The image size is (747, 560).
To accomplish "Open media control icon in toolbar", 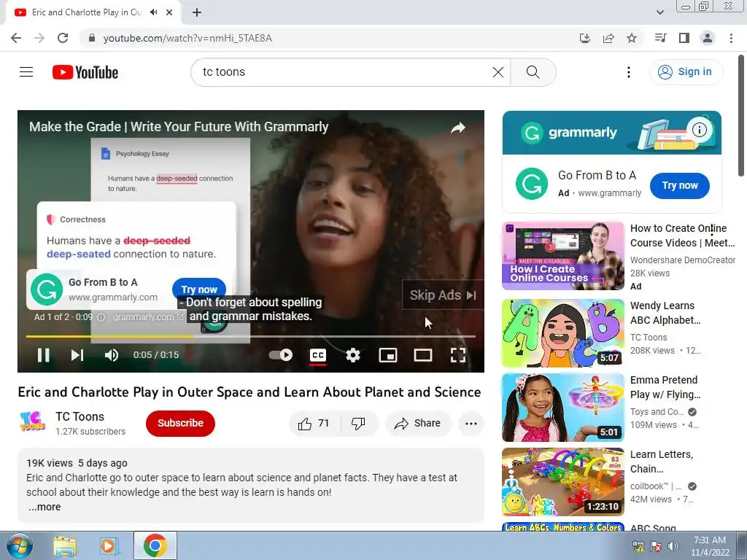I will (x=660, y=38).
